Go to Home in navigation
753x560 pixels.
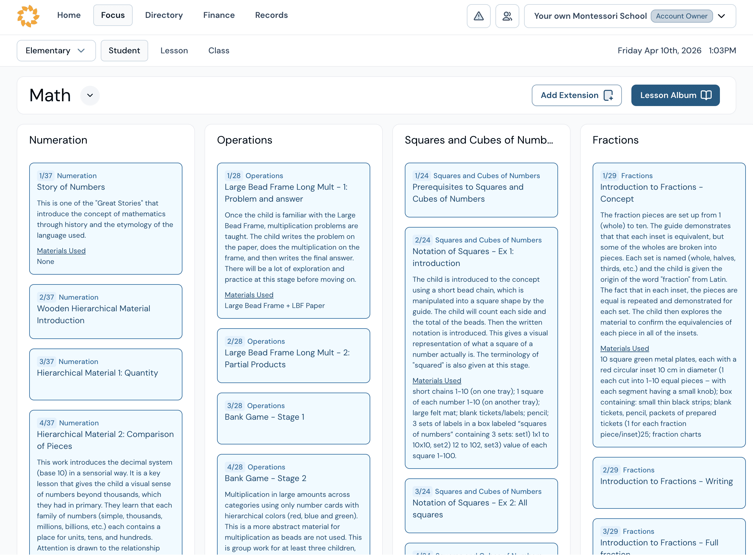[x=69, y=15]
